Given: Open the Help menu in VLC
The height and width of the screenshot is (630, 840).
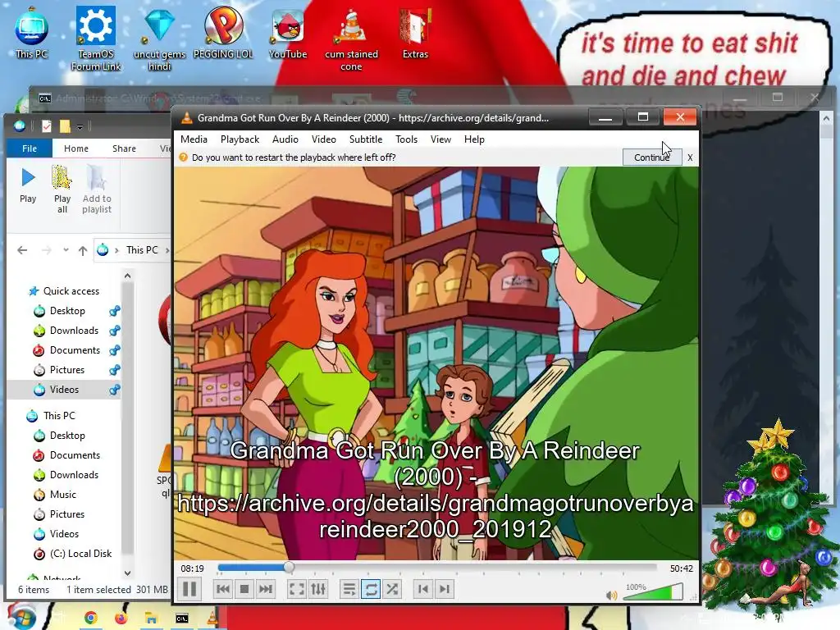Looking at the screenshot, I should (x=474, y=139).
